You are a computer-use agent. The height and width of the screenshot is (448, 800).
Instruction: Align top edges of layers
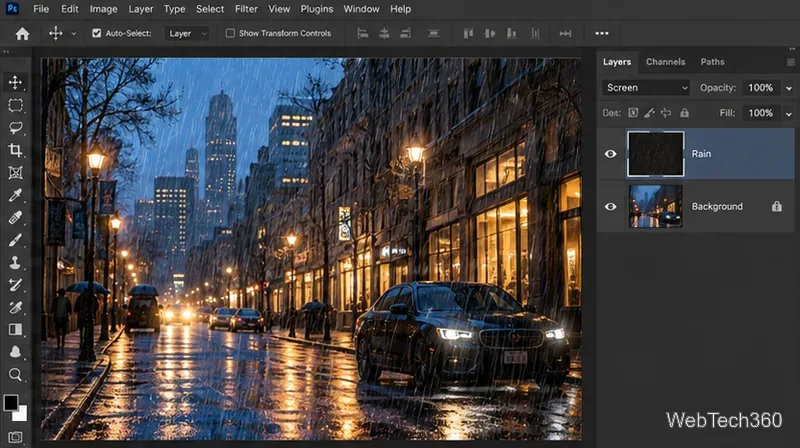(x=468, y=33)
